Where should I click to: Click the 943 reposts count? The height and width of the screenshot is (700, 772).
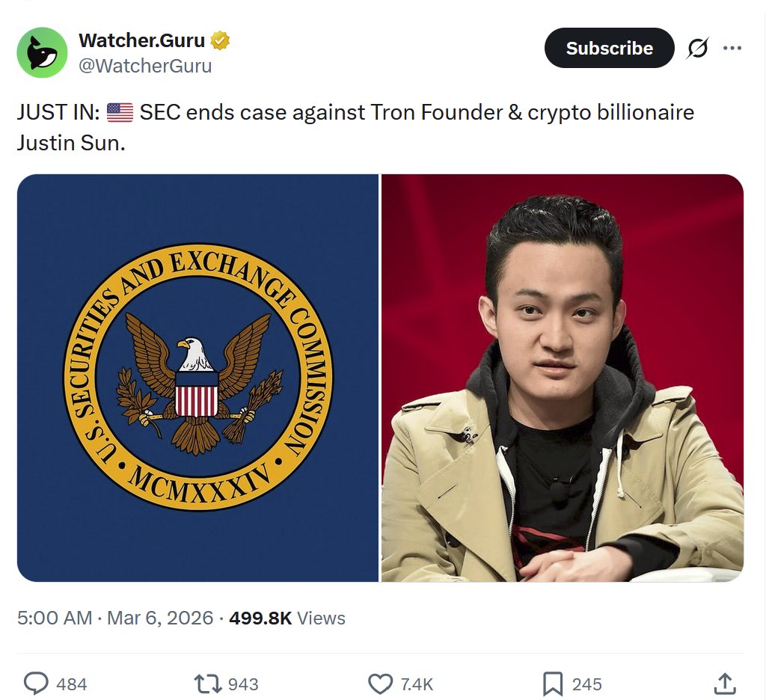(x=243, y=684)
